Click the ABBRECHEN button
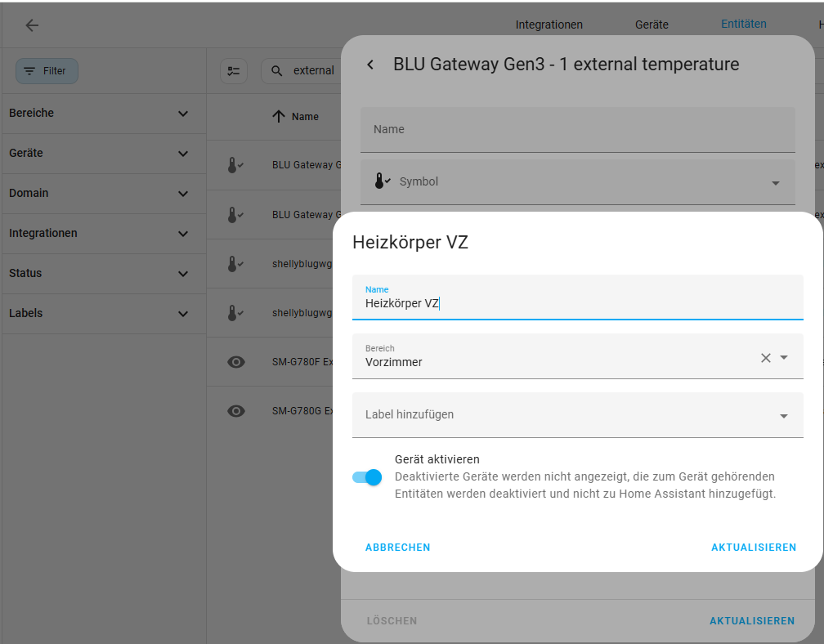 (x=398, y=548)
